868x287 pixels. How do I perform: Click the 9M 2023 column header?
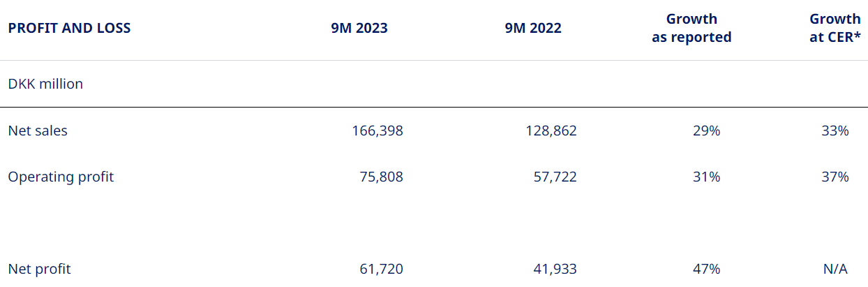click(359, 29)
